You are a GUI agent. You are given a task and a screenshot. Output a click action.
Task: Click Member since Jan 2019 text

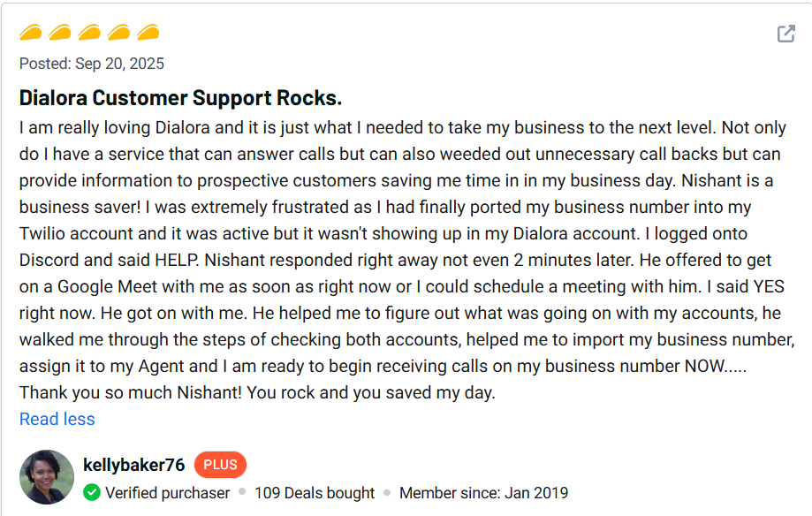(x=483, y=493)
